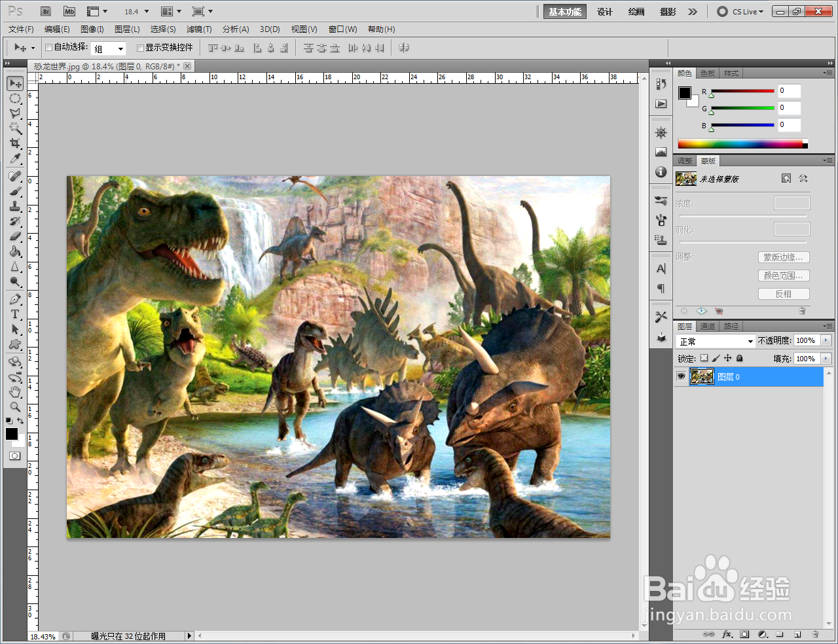
Task: Reset default foreground and background colors
Action: pyautogui.click(x=9, y=421)
